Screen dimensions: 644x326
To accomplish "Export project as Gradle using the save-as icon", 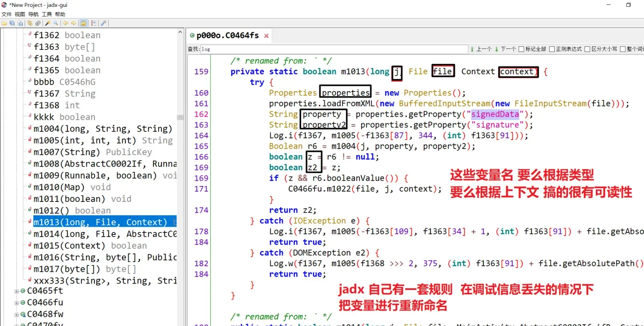I will tap(20, 23).
